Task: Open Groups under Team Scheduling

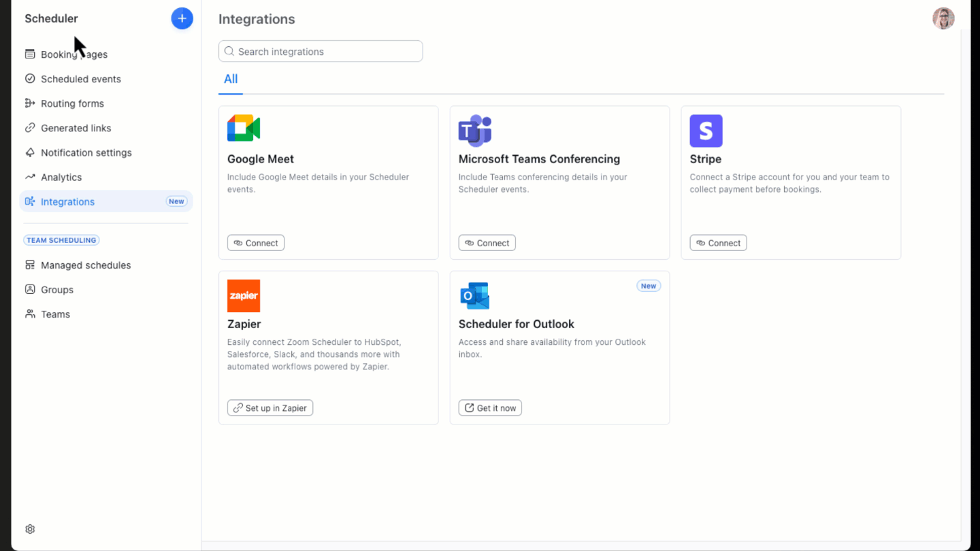Action: click(106, 290)
